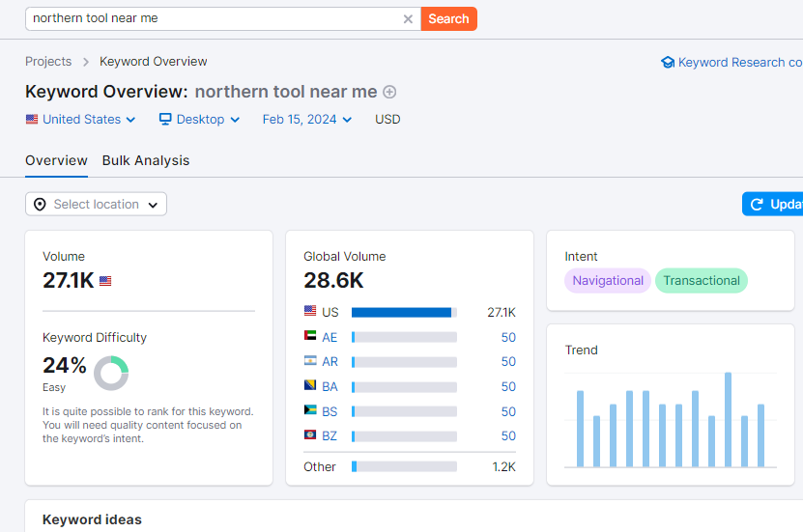Go to Projects breadcrumb
The width and height of the screenshot is (803, 532).
48,62
